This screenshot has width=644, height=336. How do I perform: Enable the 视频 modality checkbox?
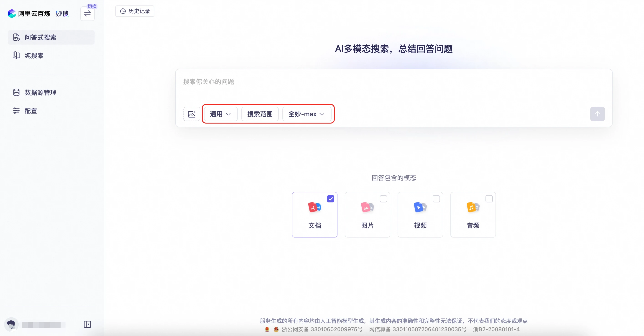click(x=436, y=199)
